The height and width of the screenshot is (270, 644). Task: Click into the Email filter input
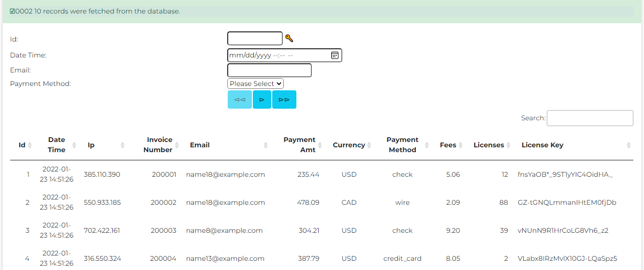tap(269, 71)
